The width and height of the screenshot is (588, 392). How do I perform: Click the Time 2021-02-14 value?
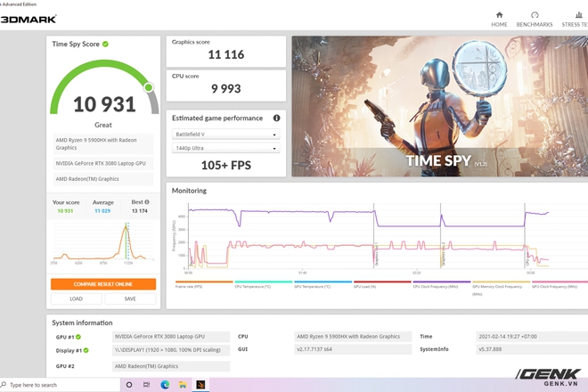pos(532,337)
